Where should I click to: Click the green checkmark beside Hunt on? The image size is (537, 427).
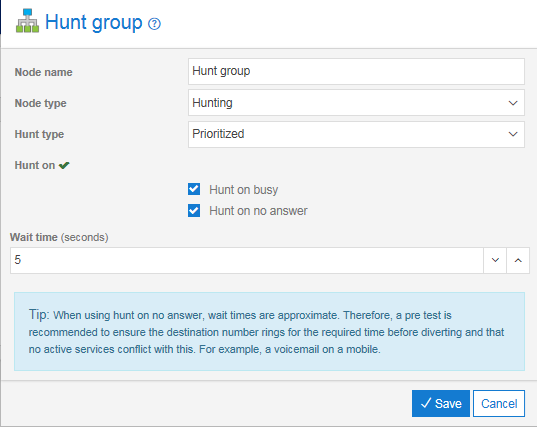[x=64, y=165]
